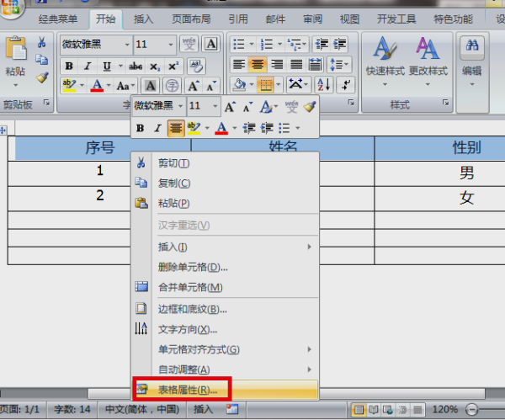Viewport: 505px width, 420px height.
Task: Click the strikethrough abc icon
Action: coord(136,66)
